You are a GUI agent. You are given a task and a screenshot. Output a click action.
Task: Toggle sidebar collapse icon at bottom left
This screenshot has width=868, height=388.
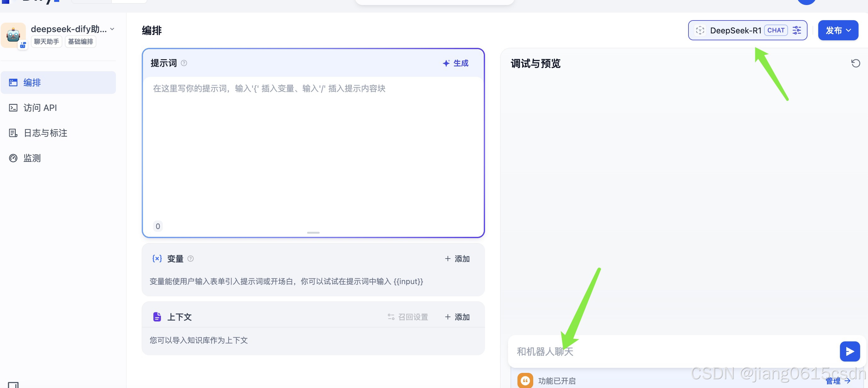[13, 385]
